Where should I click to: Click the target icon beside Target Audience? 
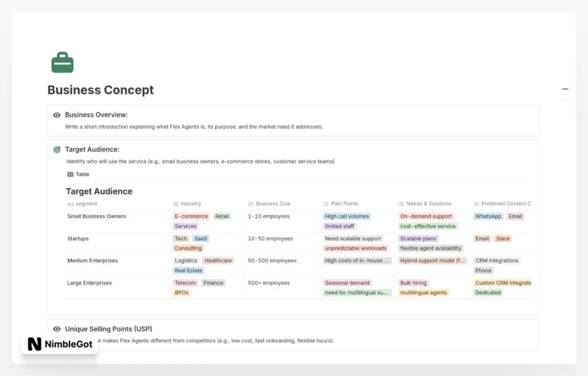click(57, 150)
